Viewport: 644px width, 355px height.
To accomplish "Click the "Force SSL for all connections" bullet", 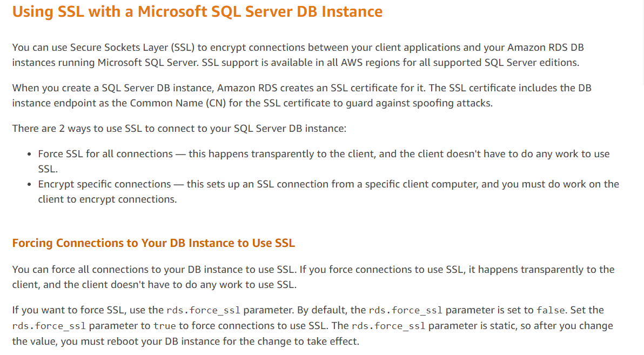I will 105,154.
